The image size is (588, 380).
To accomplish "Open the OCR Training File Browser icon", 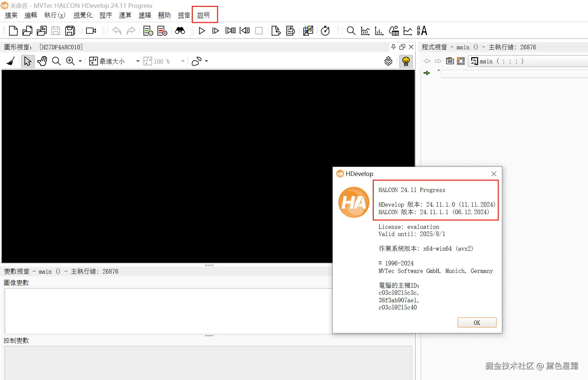I will 422,31.
